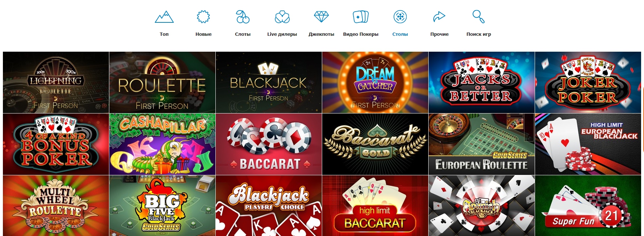Select the Видео Покеры cards icon
This screenshot has height=236, width=644.
coord(361,17)
